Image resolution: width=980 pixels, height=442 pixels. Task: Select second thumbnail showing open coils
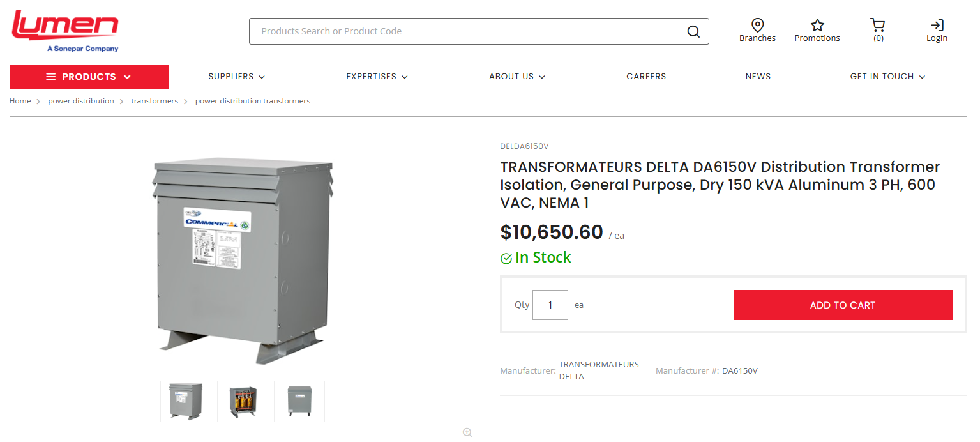[243, 401]
